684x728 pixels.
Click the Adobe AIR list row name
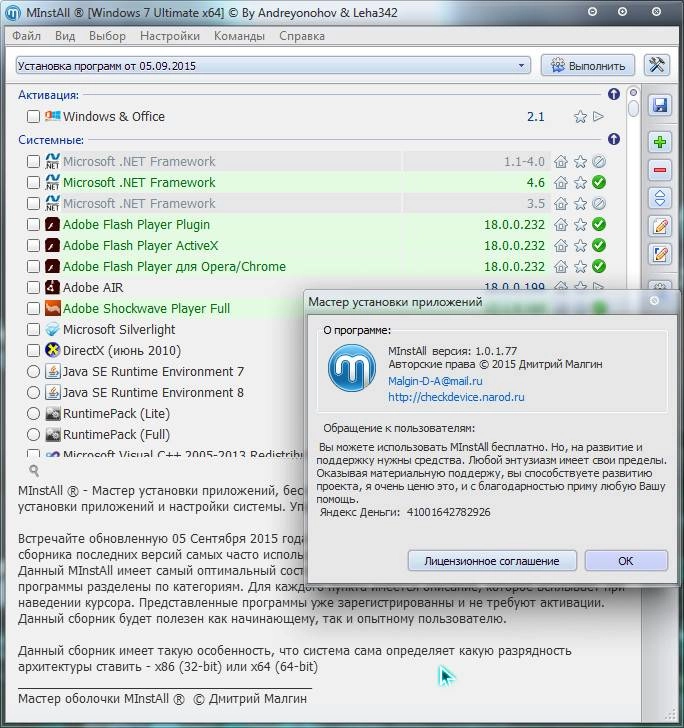(93, 287)
